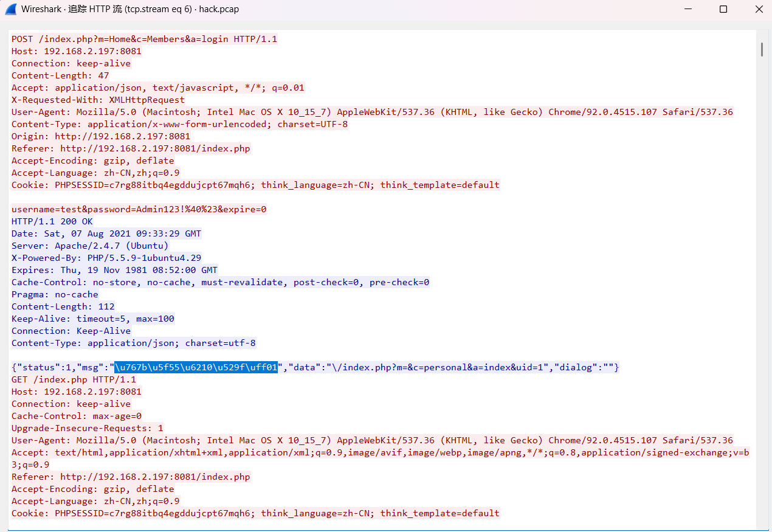Image resolution: width=772 pixels, height=532 pixels.
Task: Click the Server: Apache/2.4.7 header line
Action: coord(90,246)
